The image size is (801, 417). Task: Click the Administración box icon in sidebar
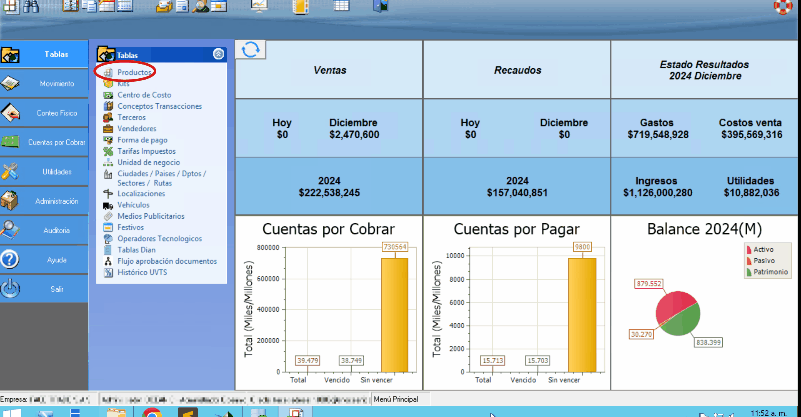(x=10, y=201)
